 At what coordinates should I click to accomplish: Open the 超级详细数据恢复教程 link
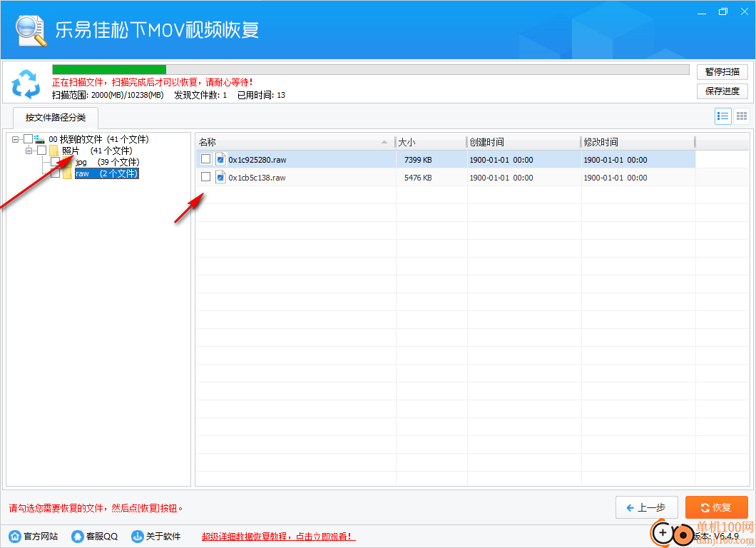click(279, 537)
